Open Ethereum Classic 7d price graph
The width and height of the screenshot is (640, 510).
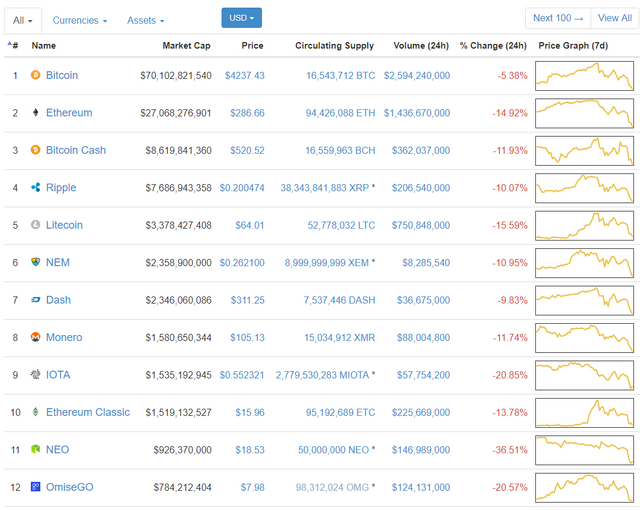(x=584, y=412)
